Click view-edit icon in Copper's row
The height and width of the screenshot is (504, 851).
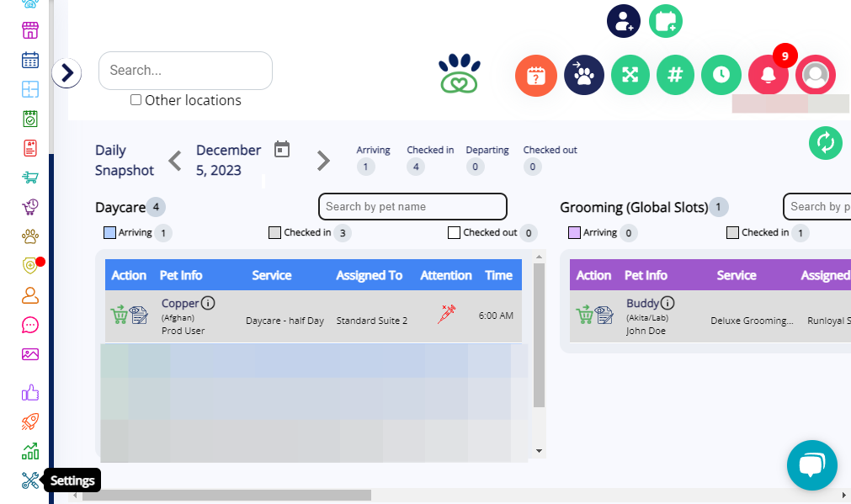(138, 315)
